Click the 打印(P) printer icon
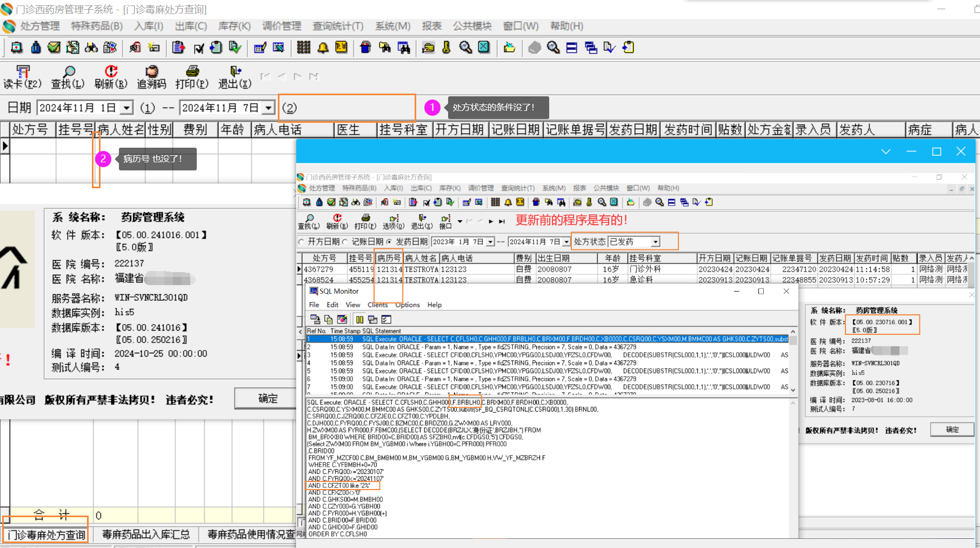The height and width of the screenshot is (548, 980). tap(192, 72)
